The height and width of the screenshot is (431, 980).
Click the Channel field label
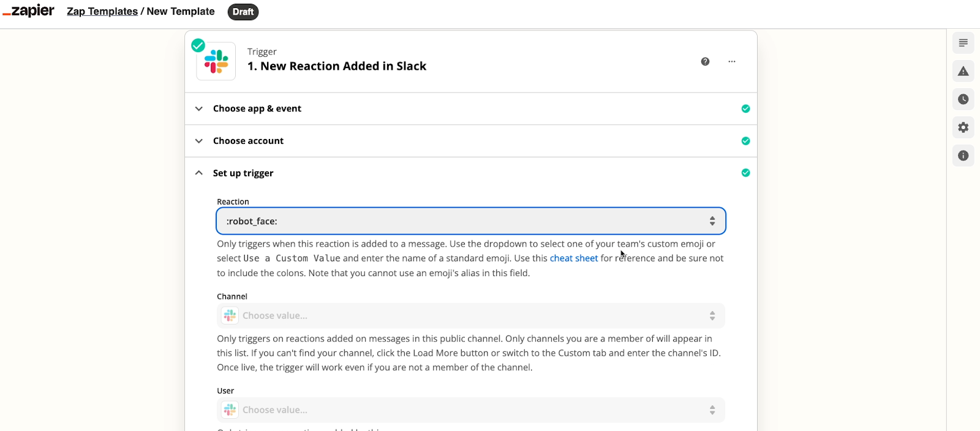(232, 296)
